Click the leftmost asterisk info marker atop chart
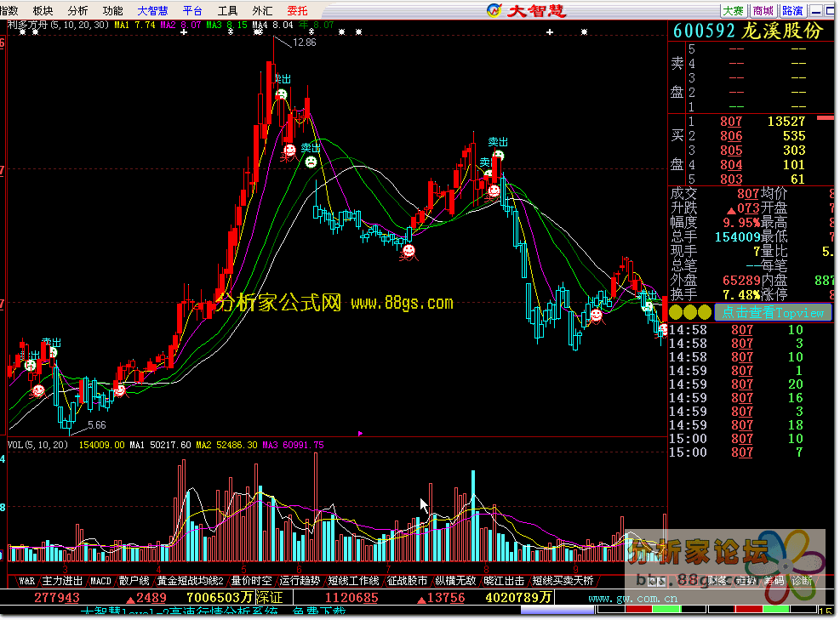 (x=22, y=32)
